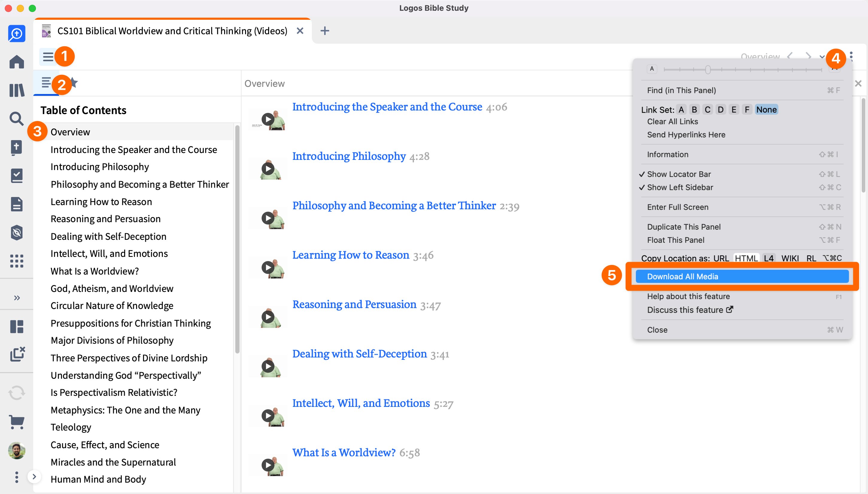Click Download All Media
This screenshot has height=494, width=868.
[742, 277]
